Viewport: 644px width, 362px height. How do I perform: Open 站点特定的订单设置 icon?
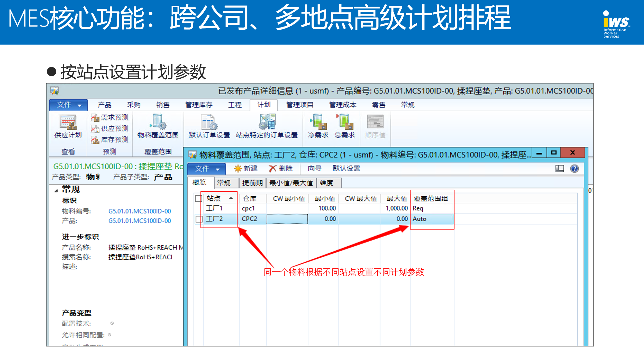(267, 127)
